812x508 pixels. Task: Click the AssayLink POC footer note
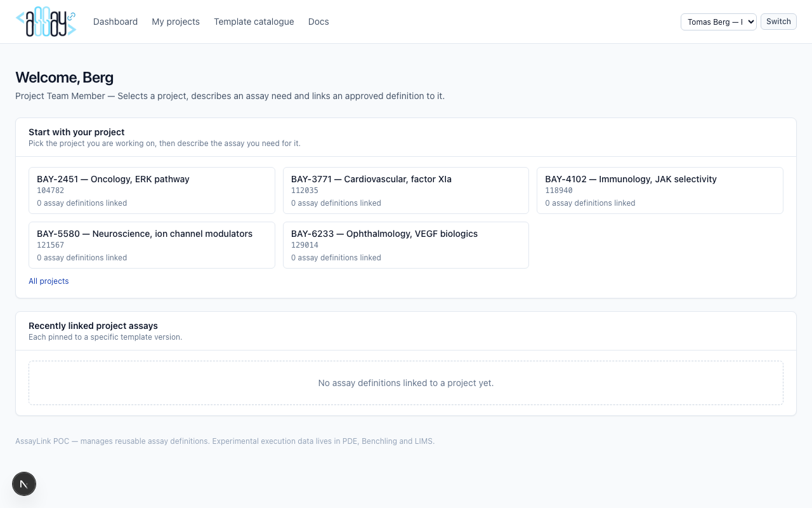coord(225,441)
